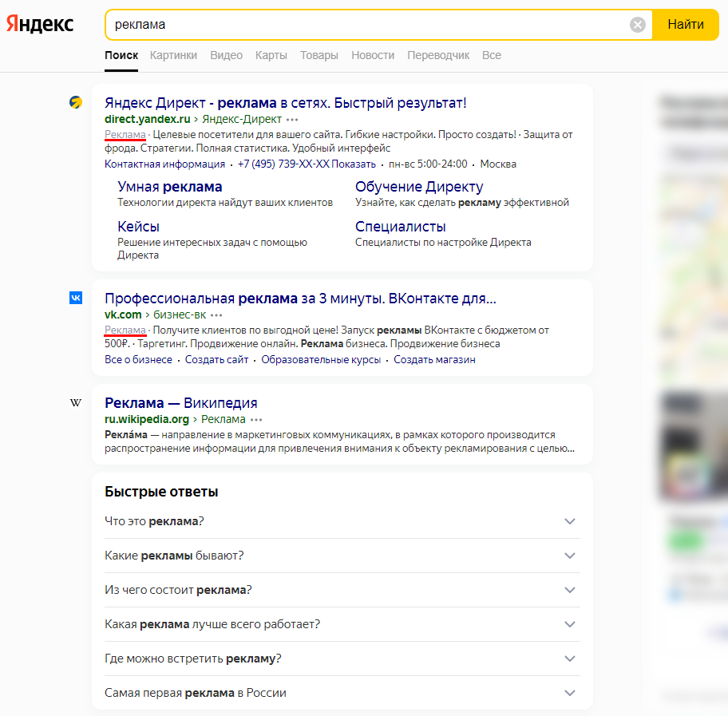Open the 'Специалисты' sitelink

[x=400, y=227]
